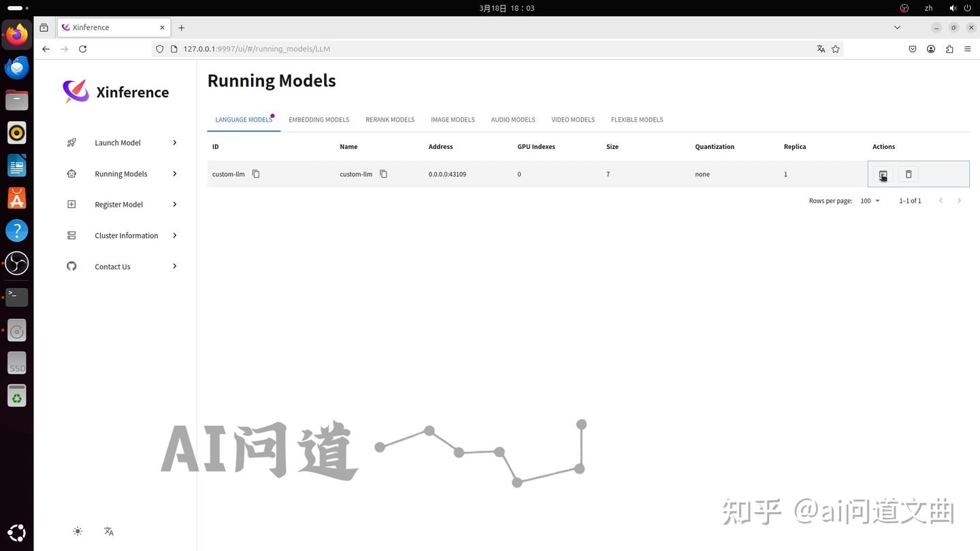Screen dimensions: 980x551
Task: Toggle the reader translate icon in address bar
Action: point(821,48)
